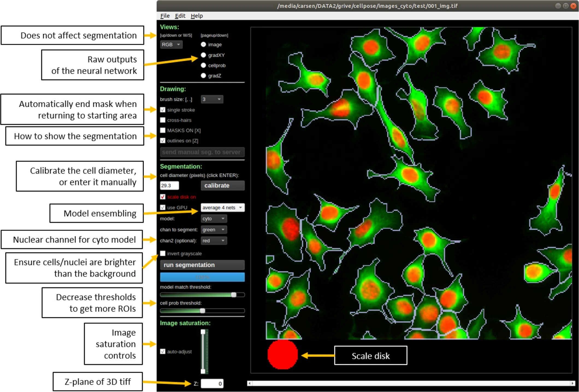Select the cellprob view radio button
The height and width of the screenshot is (392, 579).
[x=203, y=65]
